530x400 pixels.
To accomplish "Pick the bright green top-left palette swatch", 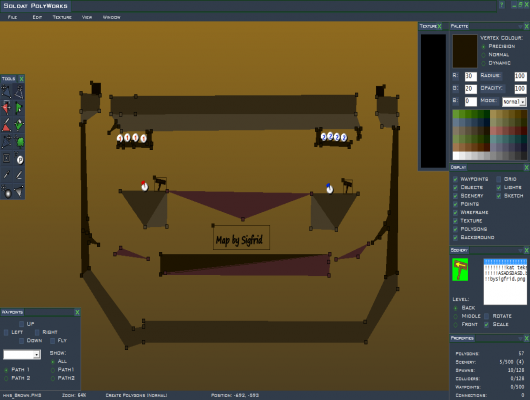I will pyautogui.click(x=456, y=114).
